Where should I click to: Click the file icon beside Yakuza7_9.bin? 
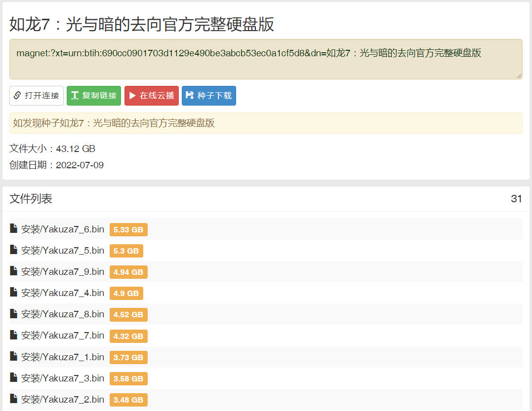click(13, 271)
